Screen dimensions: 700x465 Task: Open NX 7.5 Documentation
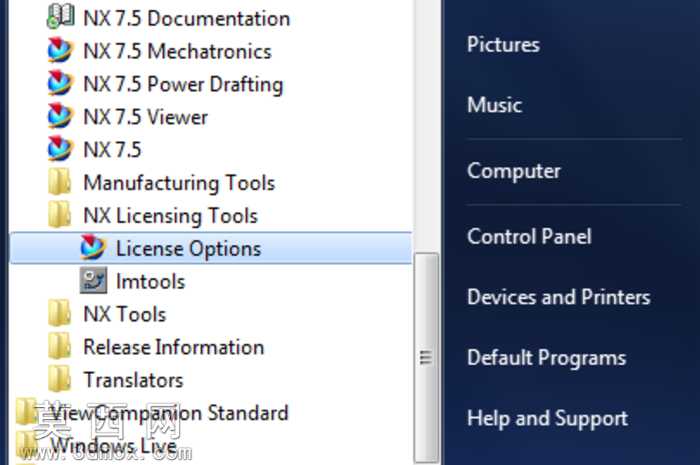(x=187, y=18)
